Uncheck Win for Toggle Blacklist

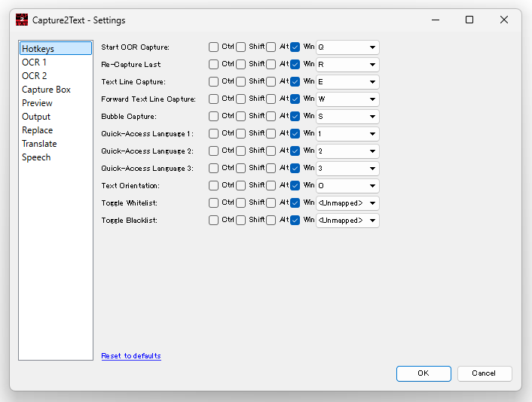point(295,220)
